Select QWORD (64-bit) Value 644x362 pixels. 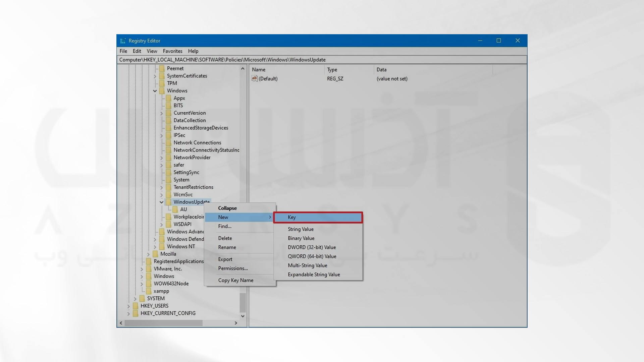[x=318, y=256]
